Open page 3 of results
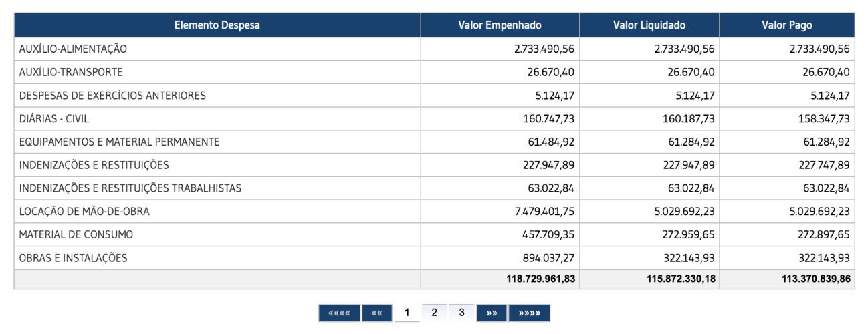Viewport: 868px width, 334px height. [x=461, y=313]
